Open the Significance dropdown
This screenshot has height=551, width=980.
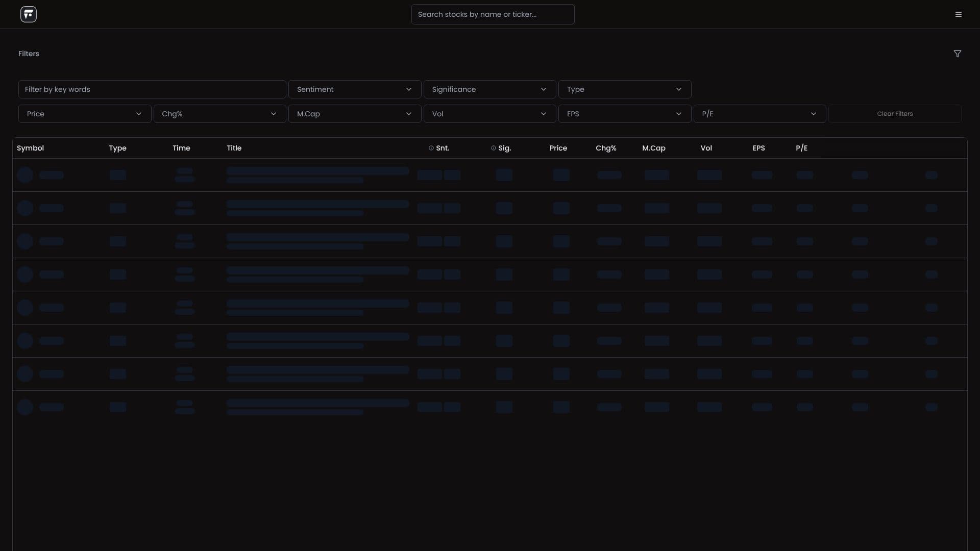489,89
